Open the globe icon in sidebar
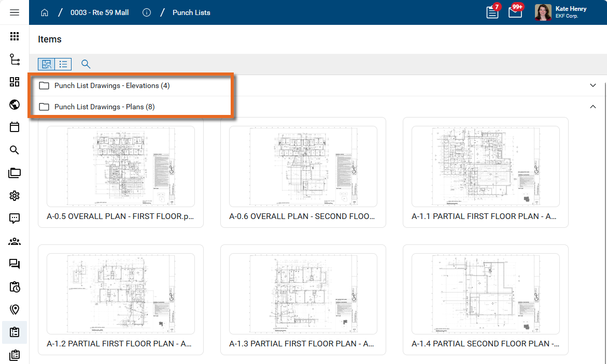The image size is (607, 364). [15, 105]
